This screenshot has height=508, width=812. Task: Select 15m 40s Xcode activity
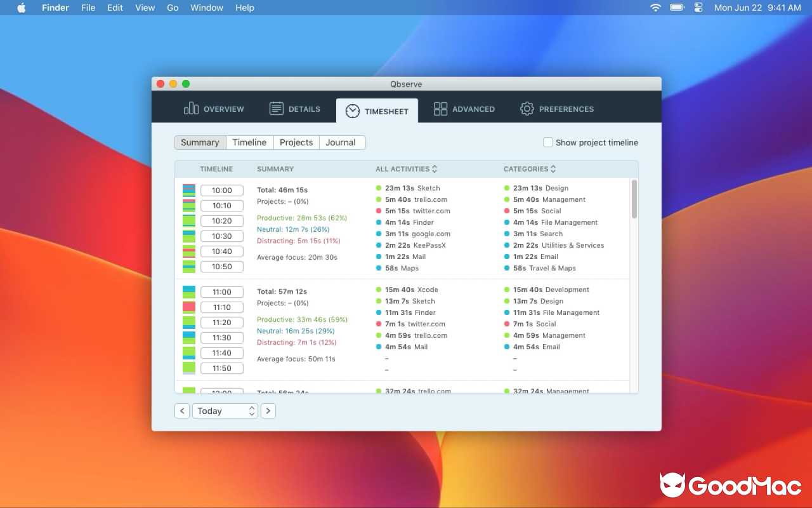pos(407,290)
